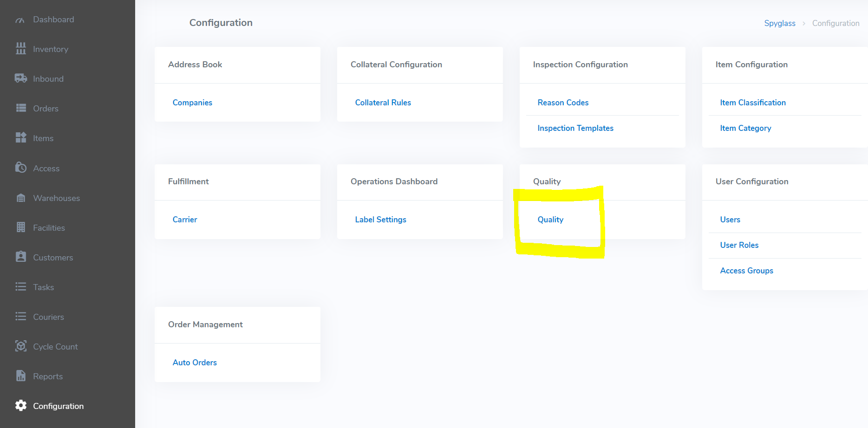Click the Inbound truck icon
This screenshot has height=428, width=868.
(x=20, y=78)
